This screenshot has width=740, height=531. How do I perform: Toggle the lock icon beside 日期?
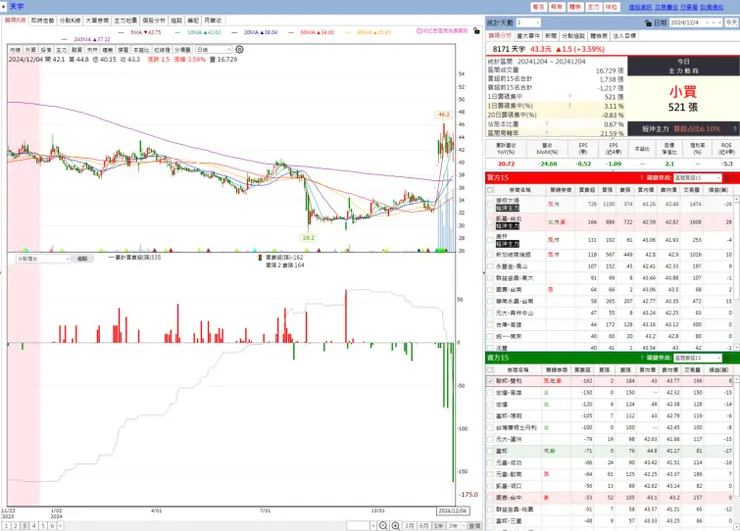pos(648,23)
